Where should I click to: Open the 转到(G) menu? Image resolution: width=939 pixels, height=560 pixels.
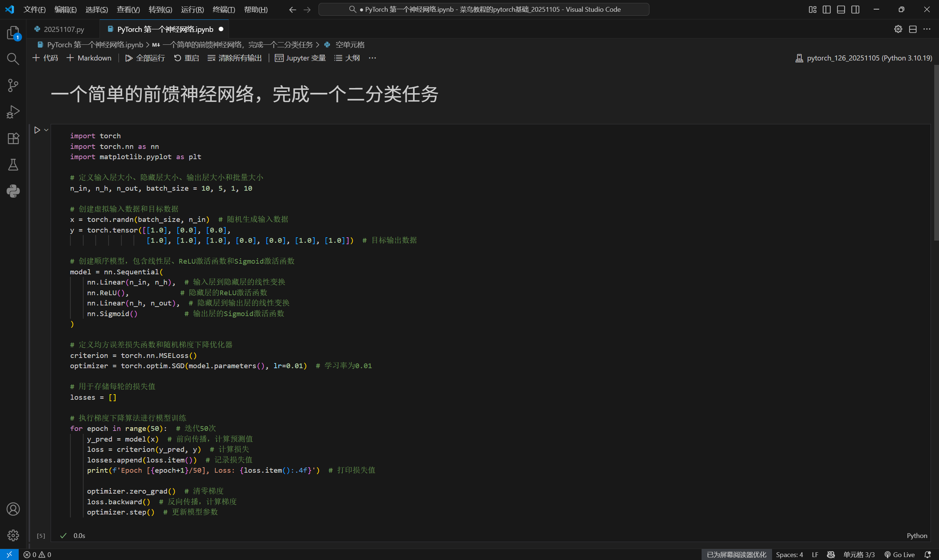click(160, 10)
